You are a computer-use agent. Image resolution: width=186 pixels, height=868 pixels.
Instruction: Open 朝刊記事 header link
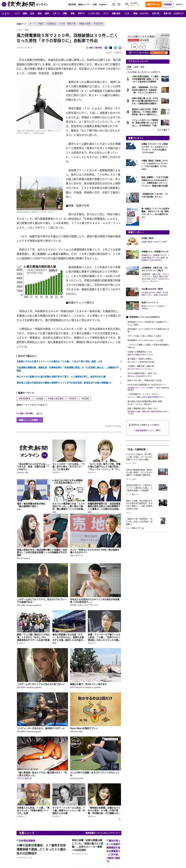tap(72, 4)
